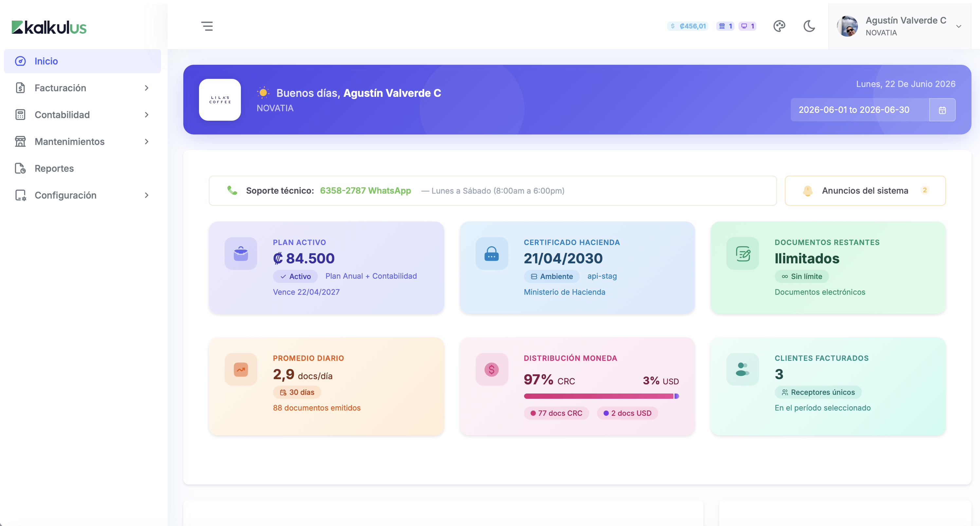Click the Contabilidad calculator icon
980x526 pixels.
[x=20, y=114]
